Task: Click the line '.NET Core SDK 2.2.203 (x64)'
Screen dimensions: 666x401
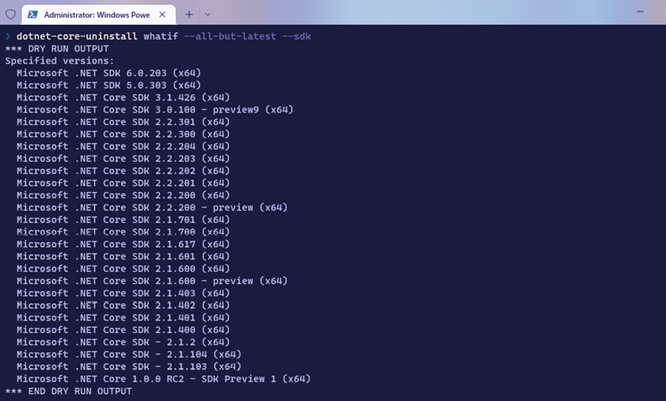Action: point(123,159)
